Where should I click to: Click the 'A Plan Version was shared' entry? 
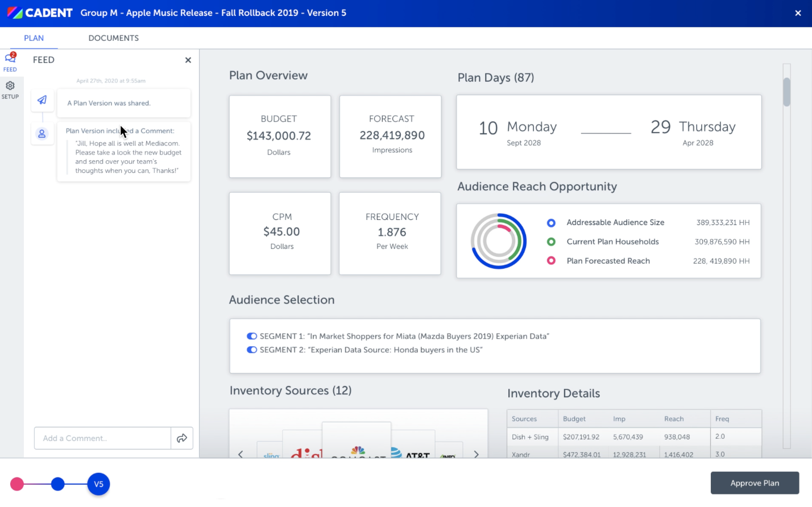(123, 103)
